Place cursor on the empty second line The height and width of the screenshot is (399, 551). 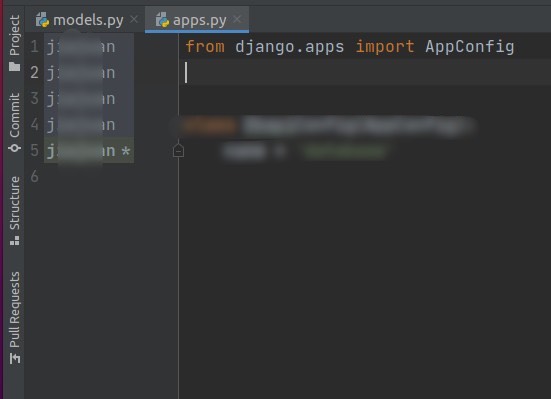pyautogui.click(x=365, y=72)
